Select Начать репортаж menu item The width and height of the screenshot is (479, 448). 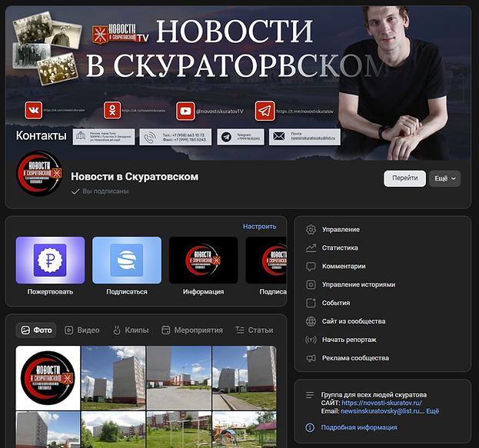pos(382,340)
